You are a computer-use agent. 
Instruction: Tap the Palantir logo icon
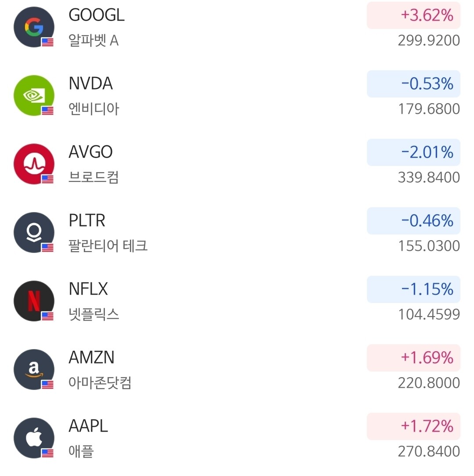pos(34,233)
